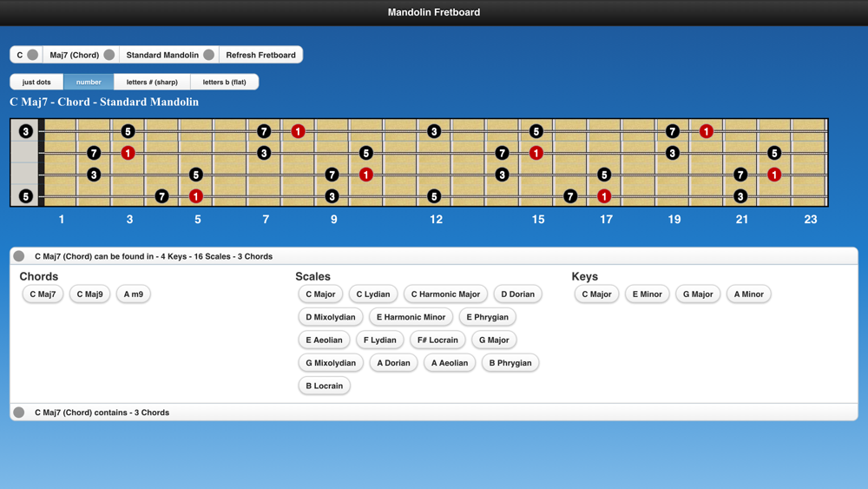Click the 3 dot at fret 2 third string
Viewport: 868px width, 489px height.
tap(94, 175)
